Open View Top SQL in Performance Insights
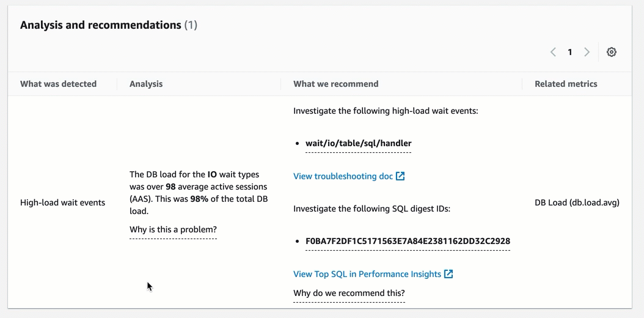The height and width of the screenshot is (318, 644). coord(367,274)
